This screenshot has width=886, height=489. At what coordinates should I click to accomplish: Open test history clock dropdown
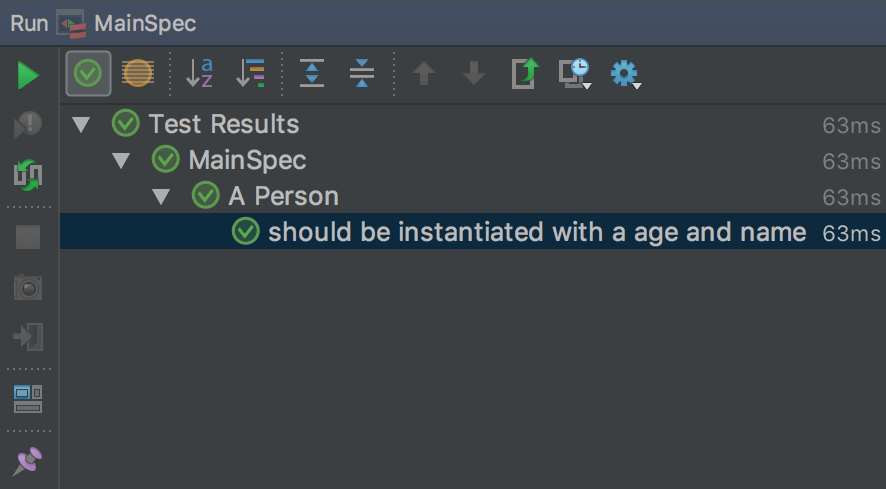pyautogui.click(x=575, y=73)
